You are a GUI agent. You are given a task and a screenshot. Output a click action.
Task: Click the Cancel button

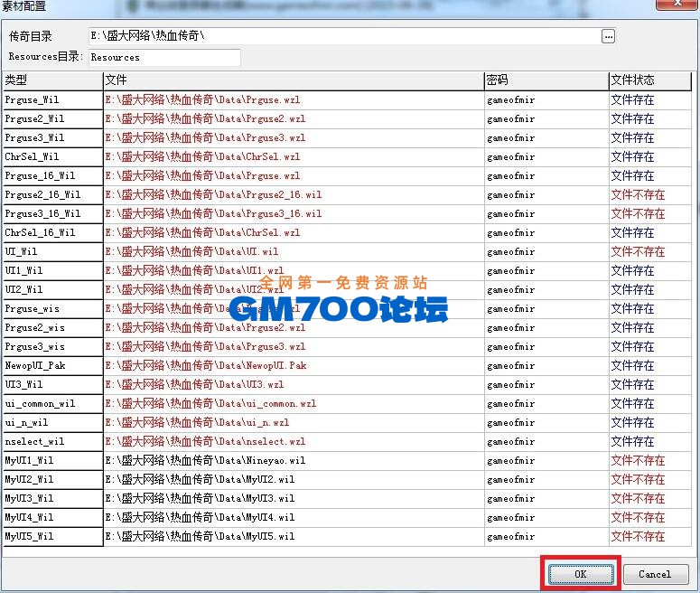(654, 574)
